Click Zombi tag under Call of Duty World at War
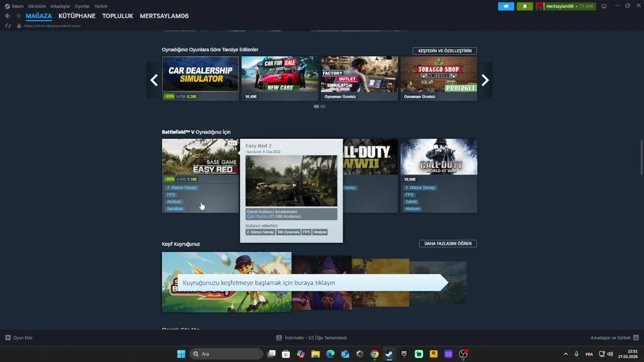 pyautogui.click(x=411, y=202)
